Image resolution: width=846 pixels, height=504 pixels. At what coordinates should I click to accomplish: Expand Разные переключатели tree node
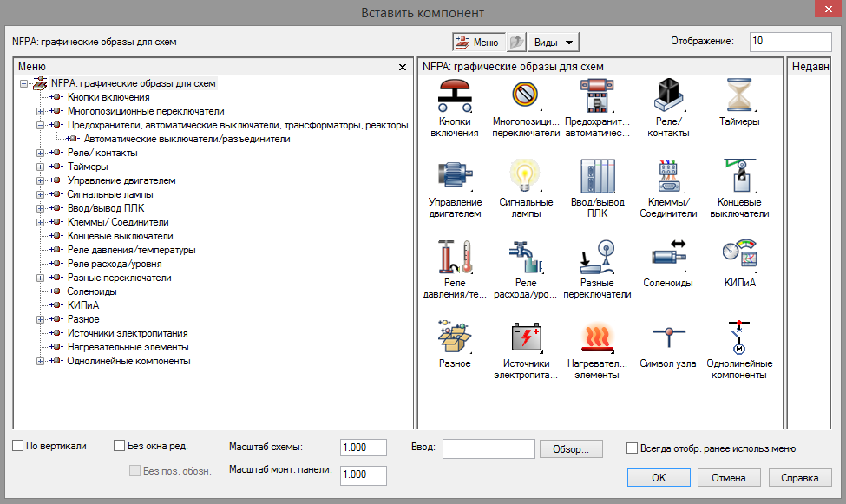click(40, 278)
